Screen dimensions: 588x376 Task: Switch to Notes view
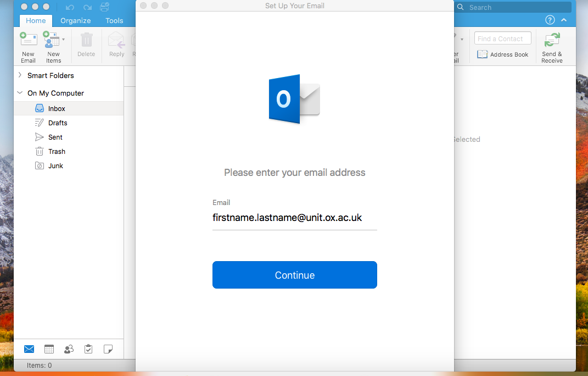point(108,349)
